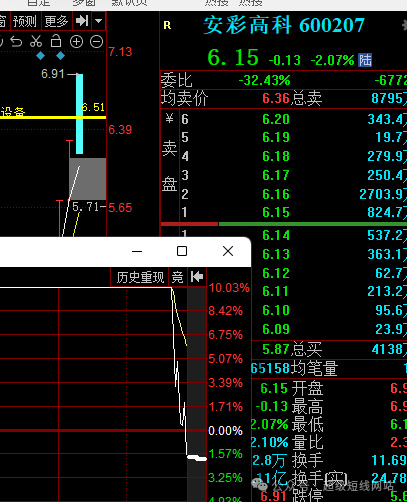
Task: Select buy price 6.09
Action: [276, 329]
